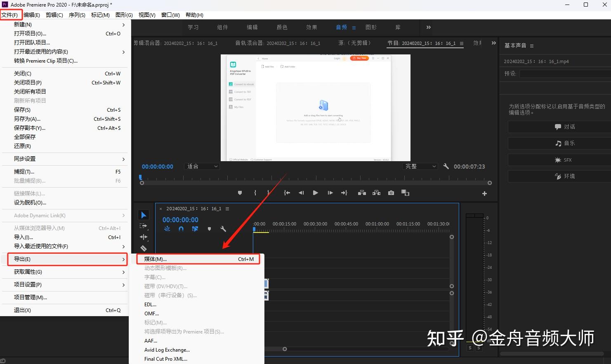Open Program monitor wrench settings
Screen dimensions: 611x364
[446, 166]
